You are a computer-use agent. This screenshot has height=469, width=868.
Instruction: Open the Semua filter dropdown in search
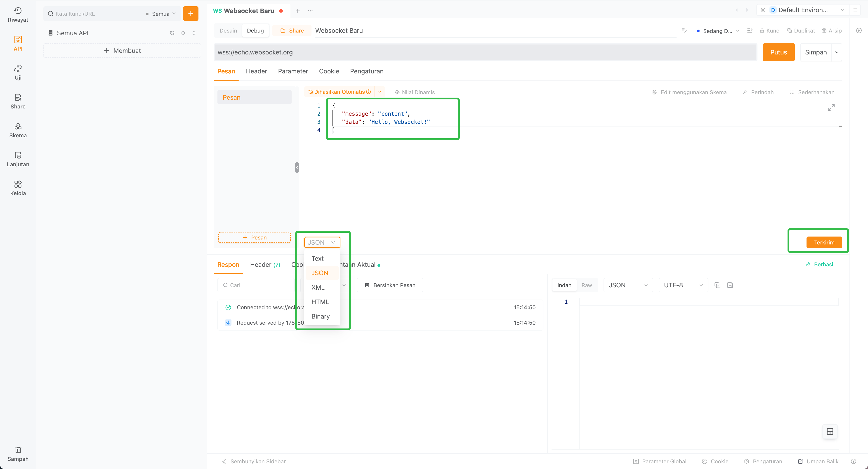pos(161,14)
